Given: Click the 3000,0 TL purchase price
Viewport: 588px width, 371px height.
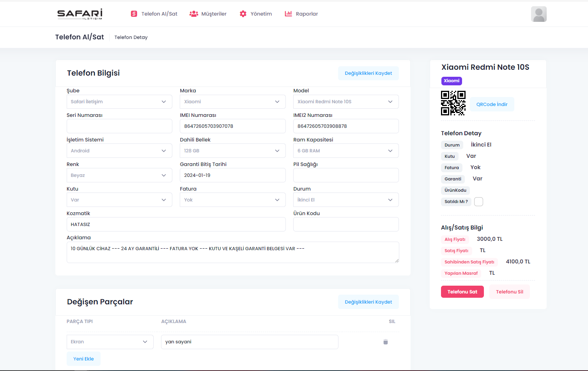Looking at the screenshot, I should click(x=490, y=239).
